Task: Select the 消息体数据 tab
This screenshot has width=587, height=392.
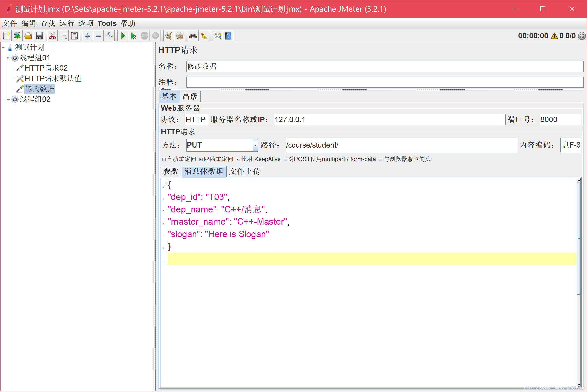Action: 204,172
